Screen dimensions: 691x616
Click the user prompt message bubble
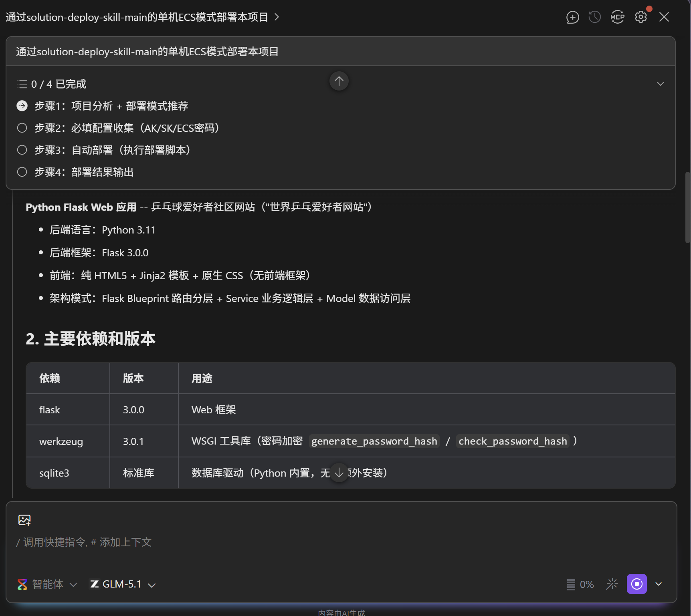pos(341,51)
